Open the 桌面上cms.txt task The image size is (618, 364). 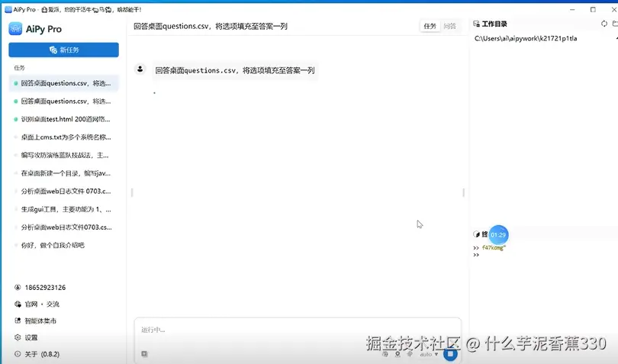pyautogui.click(x=63, y=137)
